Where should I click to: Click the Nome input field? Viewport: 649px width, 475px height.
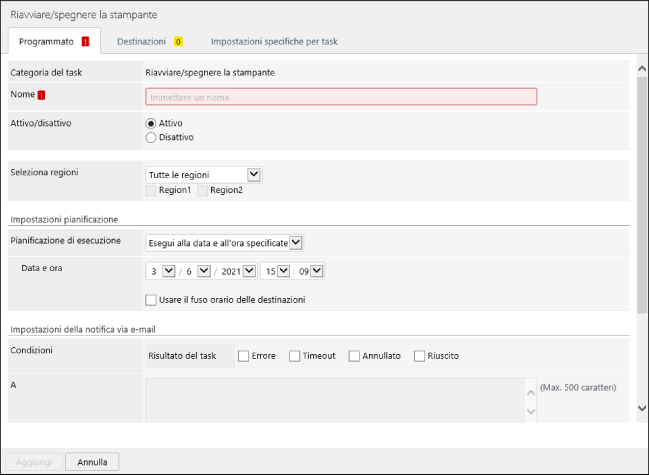(341, 96)
